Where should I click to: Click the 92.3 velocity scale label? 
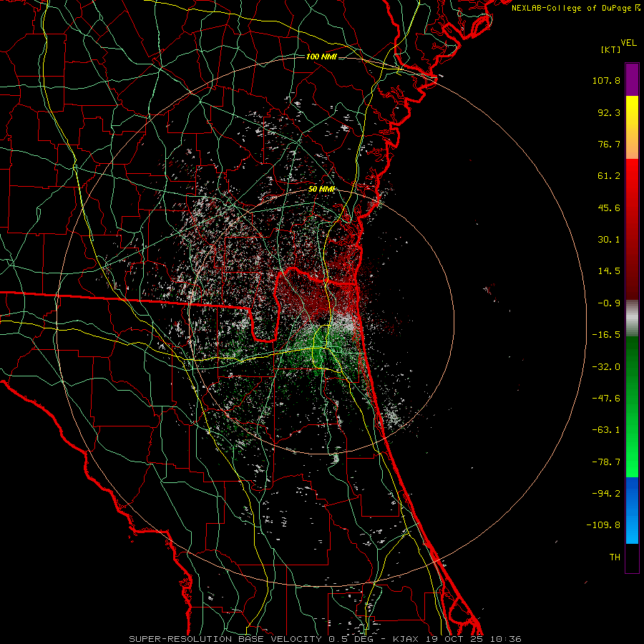pyautogui.click(x=609, y=112)
